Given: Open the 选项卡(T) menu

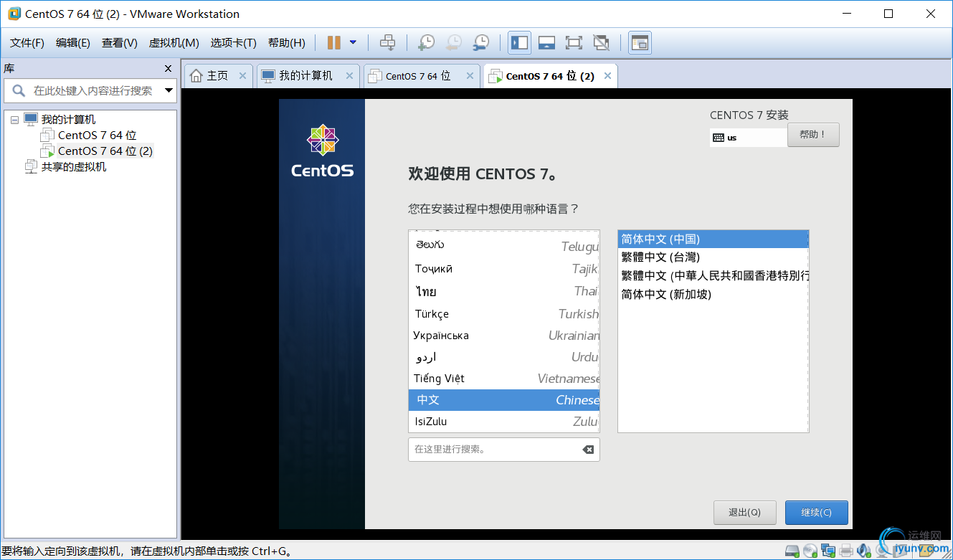Looking at the screenshot, I should pyautogui.click(x=233, y=43).
